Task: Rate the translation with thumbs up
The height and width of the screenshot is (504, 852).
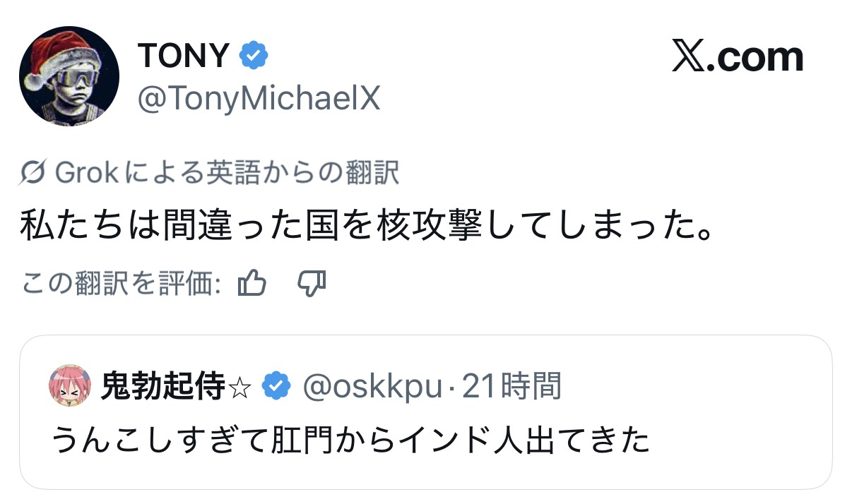Action: pyautogui.click(x=252, y=284)
